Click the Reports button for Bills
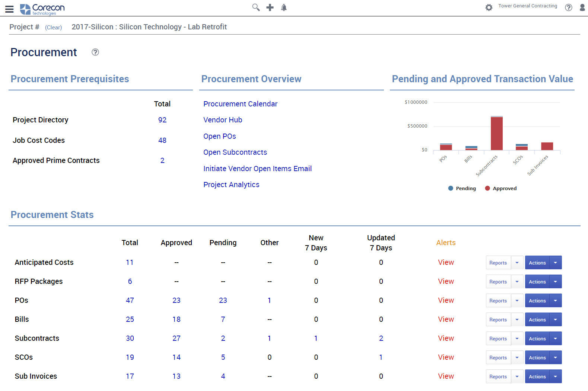This screenshot has height=391, width=588. click(498, 320)
